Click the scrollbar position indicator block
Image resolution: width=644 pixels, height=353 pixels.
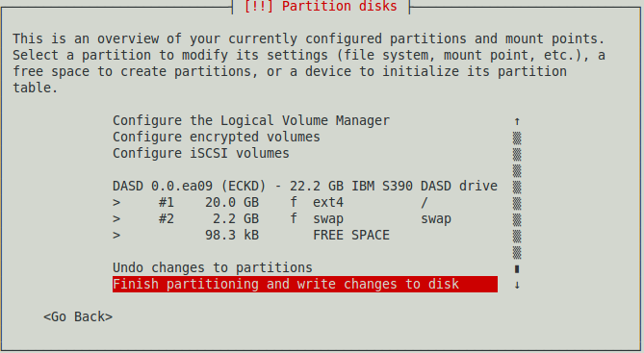(517, 269)
